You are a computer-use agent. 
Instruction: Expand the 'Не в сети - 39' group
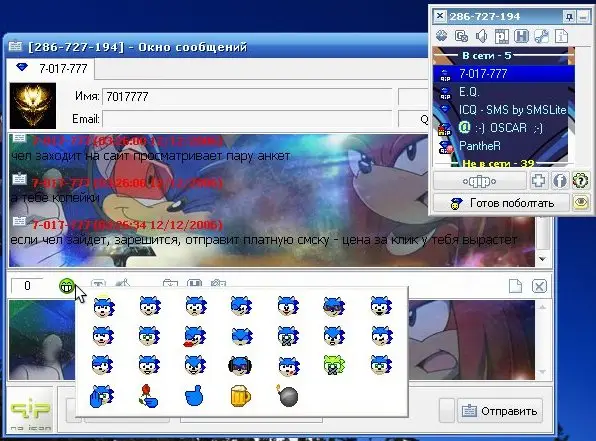coord(503,163)
